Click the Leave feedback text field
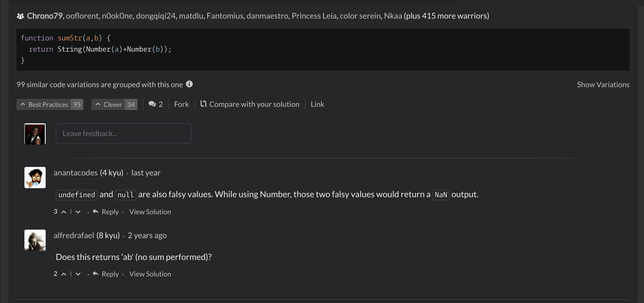 [123, 133]
